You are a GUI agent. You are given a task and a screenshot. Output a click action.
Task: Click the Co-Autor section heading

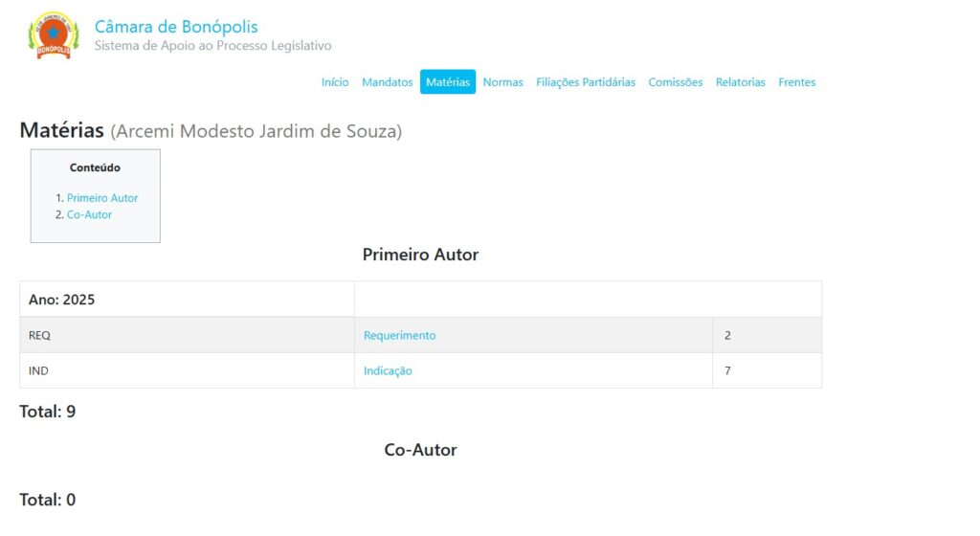(x=420, y=450)
